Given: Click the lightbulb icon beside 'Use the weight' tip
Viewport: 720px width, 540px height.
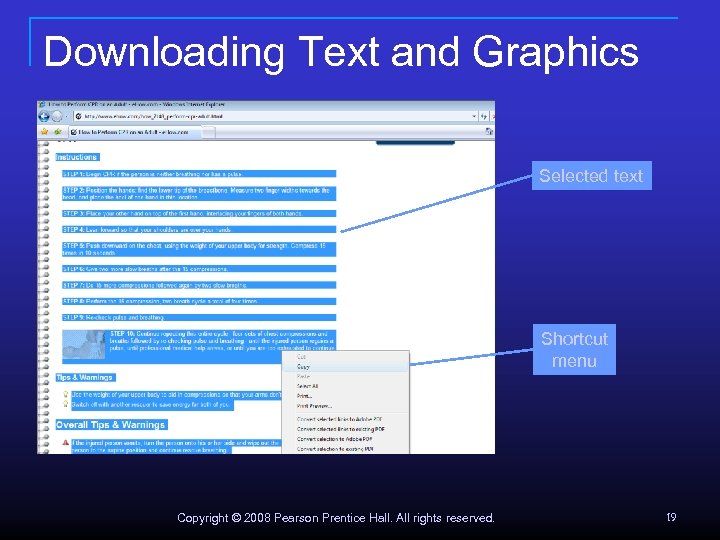Looking at the screenshot, I should (x=66, y=394).
